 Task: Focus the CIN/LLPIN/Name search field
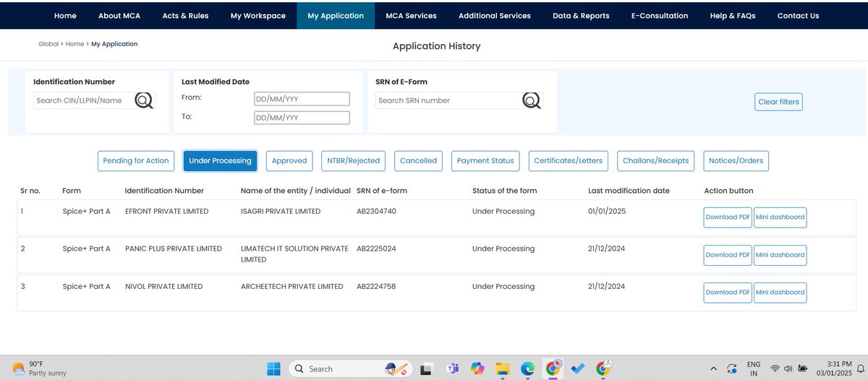tap(83, 100)
